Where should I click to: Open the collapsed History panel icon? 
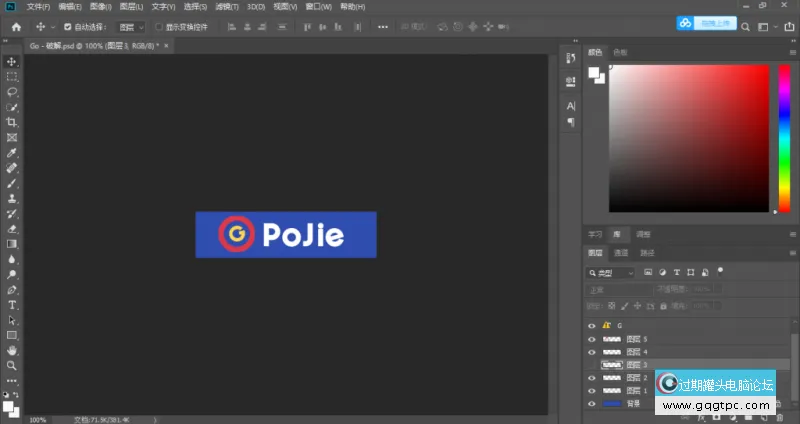pyautogui.click(x=571, y=58)
